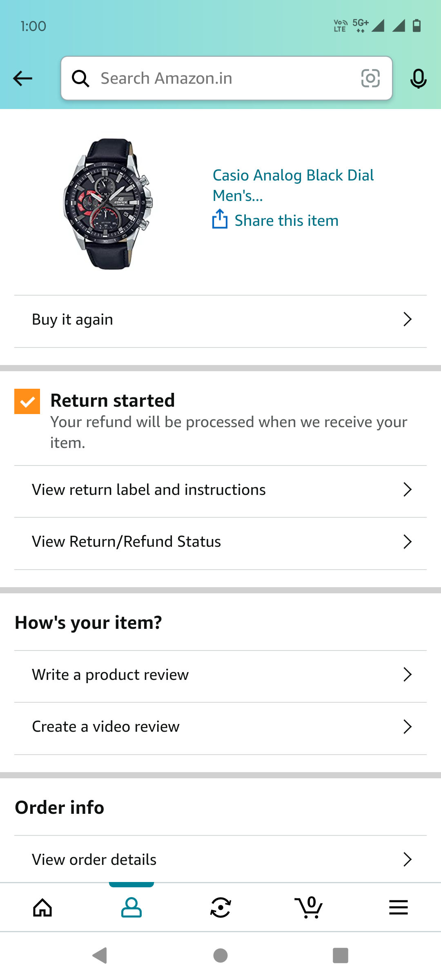Viewport: 441px width, 980px height.
Task: Open the profile account tab icon
Action: pos(131,908)
